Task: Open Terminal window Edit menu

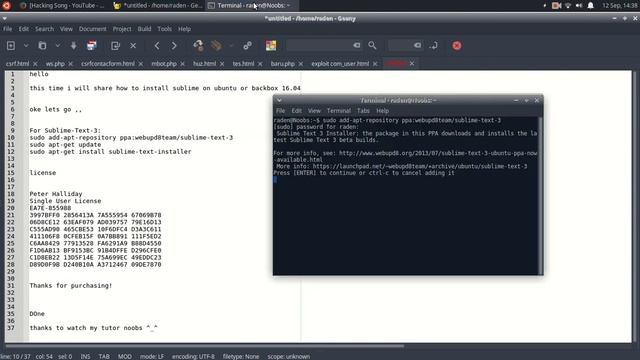Action: (296, 111)
